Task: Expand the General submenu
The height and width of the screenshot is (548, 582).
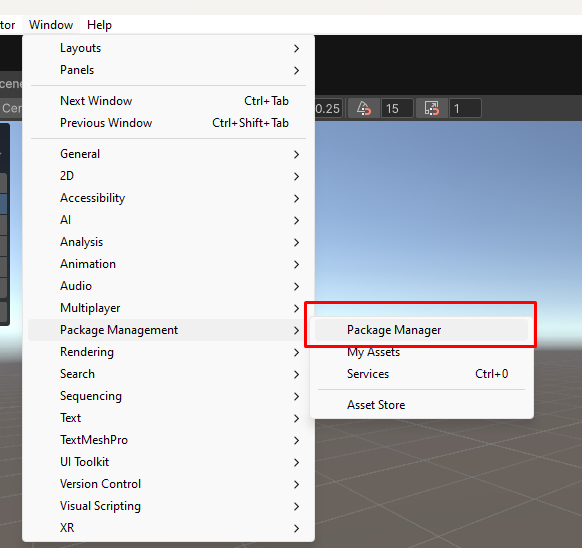Action: pyautogui.click(x=168, y=154)
